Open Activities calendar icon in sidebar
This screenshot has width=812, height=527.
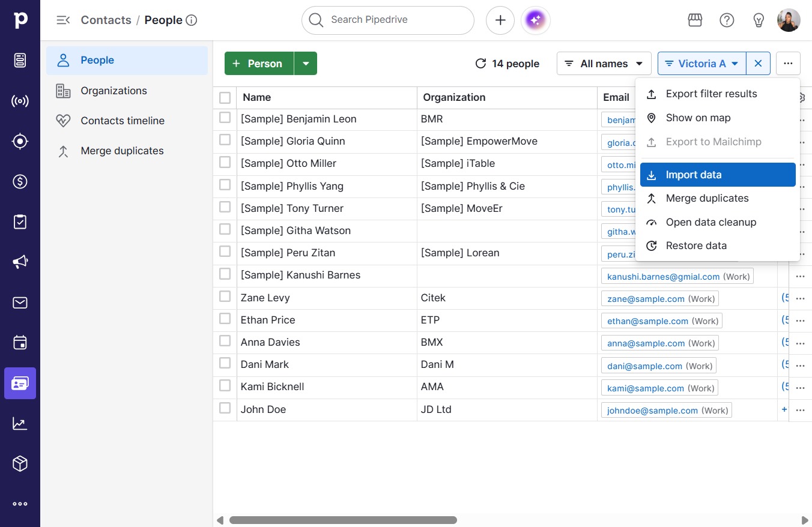(20, 343)
